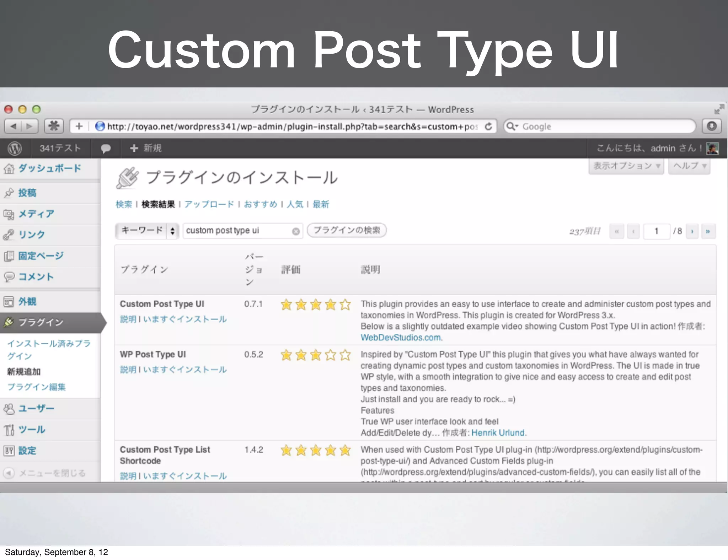Go to the first page of results
This screenshot has height=560, width=728.
tap(617, 231)
